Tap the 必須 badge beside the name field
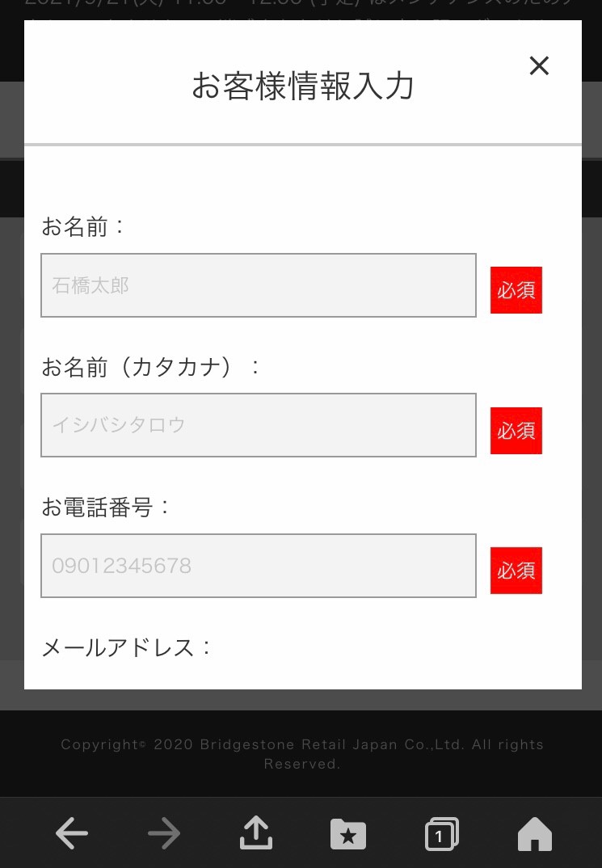 point(516,290)
